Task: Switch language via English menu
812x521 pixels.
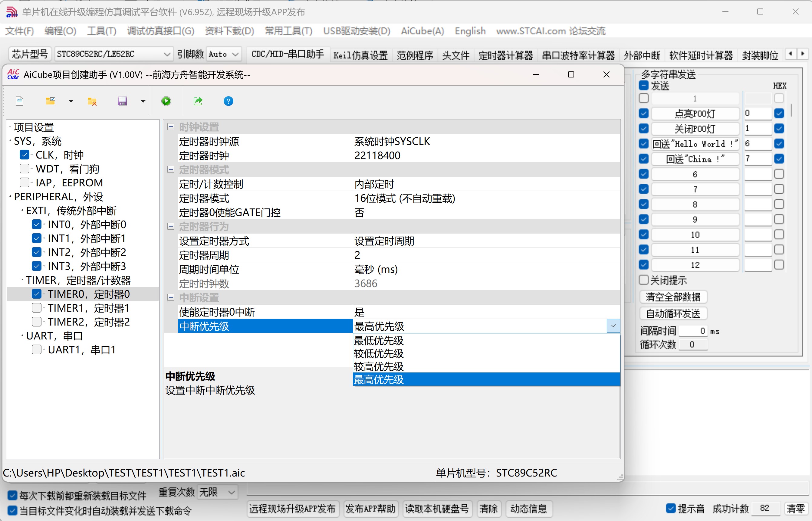Action: click(x=470, y=31)
